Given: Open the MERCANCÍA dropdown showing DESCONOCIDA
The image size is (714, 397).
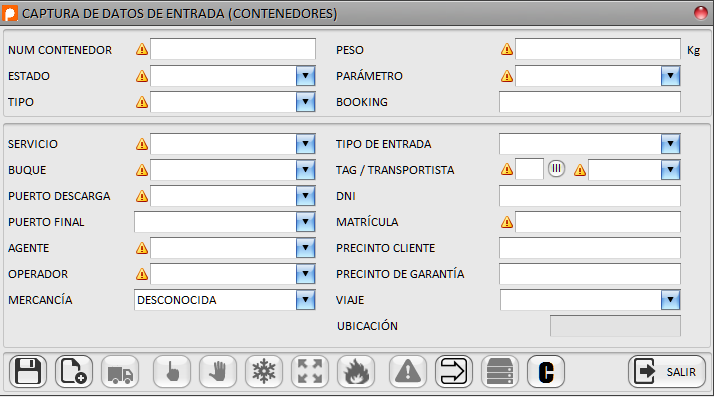Looking at the screenshot, I should pyautogui.click(x=305, y=300).
